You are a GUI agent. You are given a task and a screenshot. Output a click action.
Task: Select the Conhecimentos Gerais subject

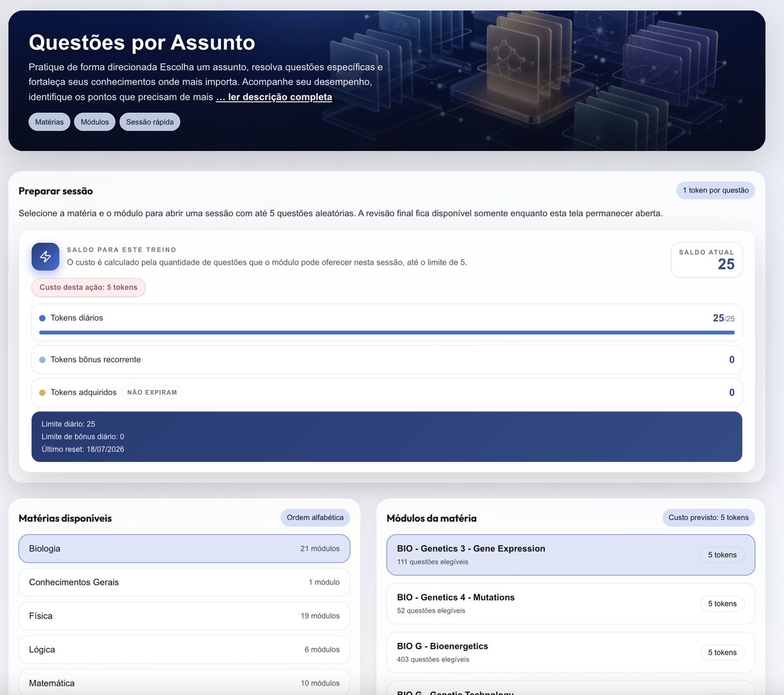pos(184,582)
